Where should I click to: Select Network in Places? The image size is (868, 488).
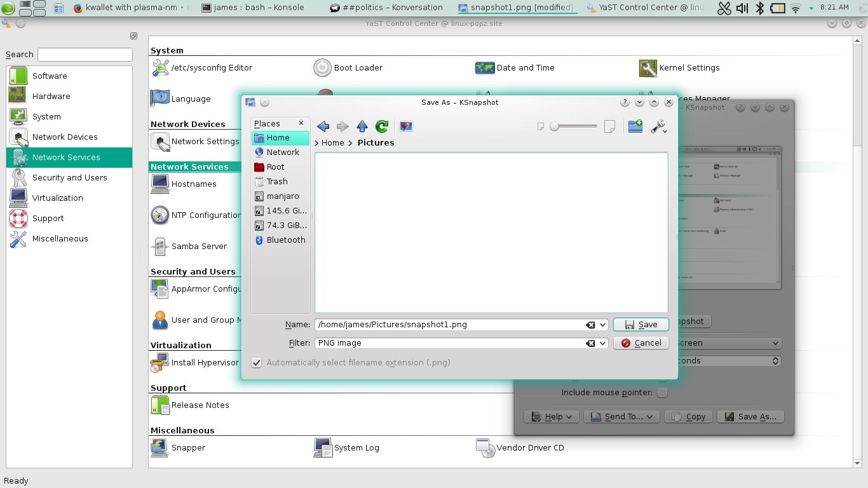(280, 152)
